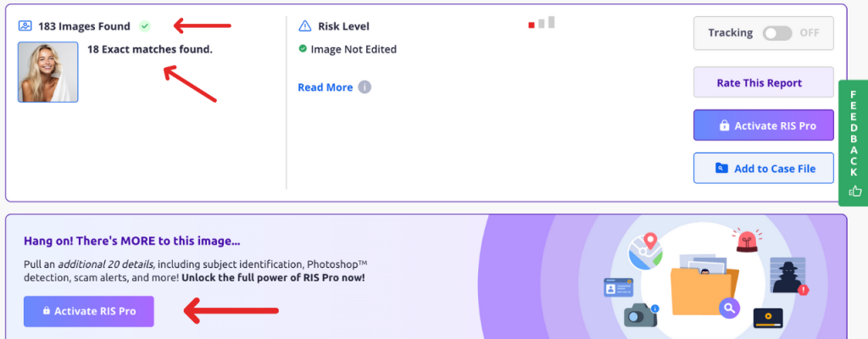Click the thumbs up feedback icon
Viewport: 868px width, 339px height.
[855, 192]
